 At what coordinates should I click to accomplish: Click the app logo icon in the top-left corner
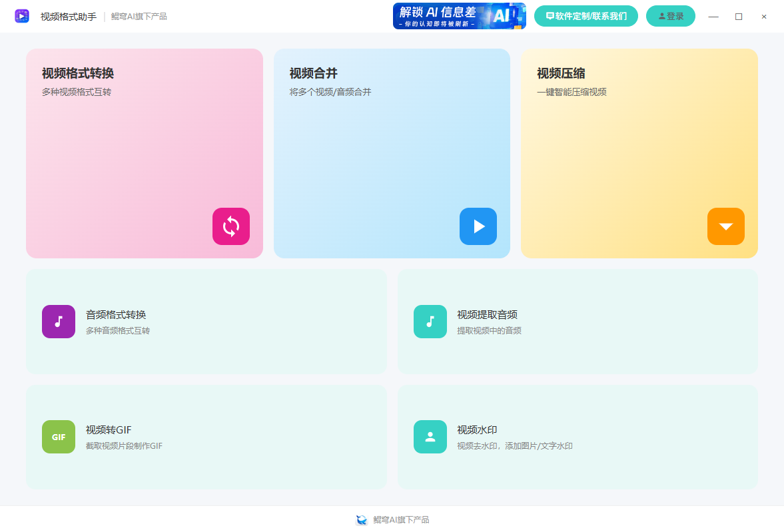[x=22, y=15]
